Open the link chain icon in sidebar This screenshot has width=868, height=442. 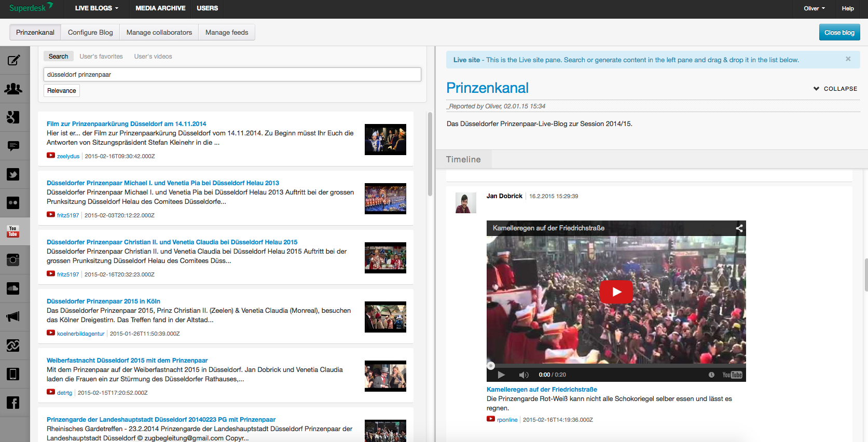click(13, 345)
